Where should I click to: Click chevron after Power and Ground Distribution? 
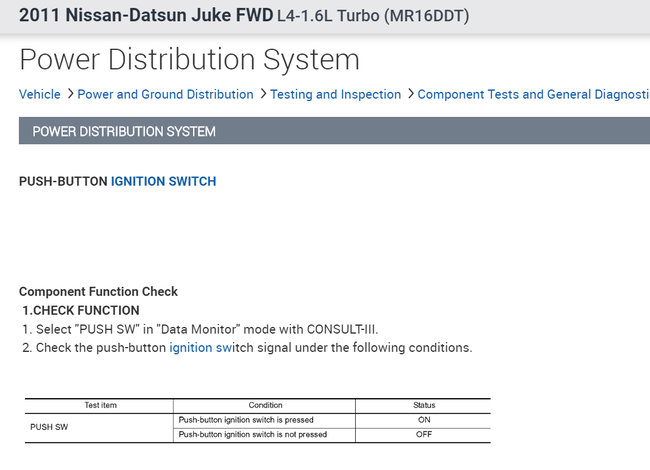[x=262, y=94]
